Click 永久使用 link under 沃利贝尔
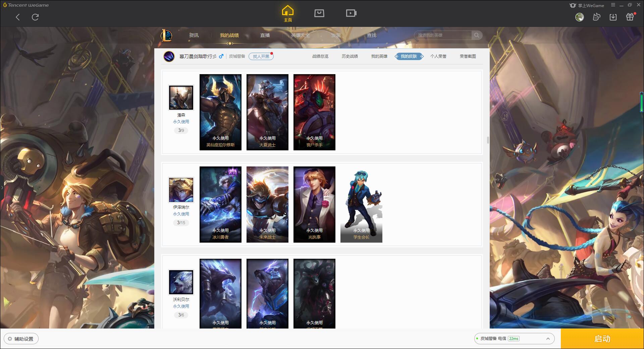This screenshot has height=349, width=644. [181, 306]
